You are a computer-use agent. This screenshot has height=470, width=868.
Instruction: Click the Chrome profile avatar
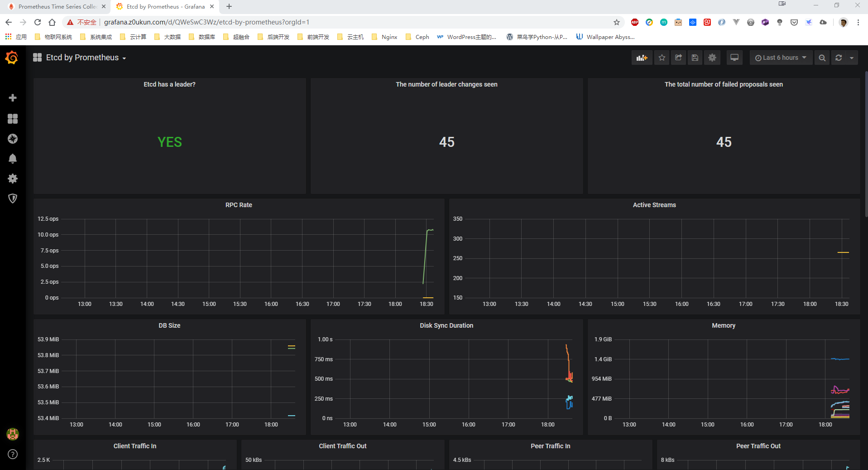[843, 22]
